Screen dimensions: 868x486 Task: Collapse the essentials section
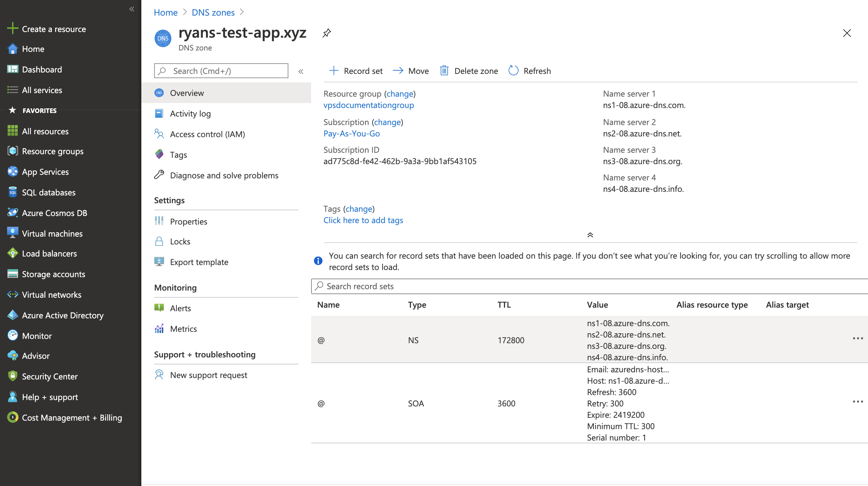pyautogui.click(x=591, y=235)
